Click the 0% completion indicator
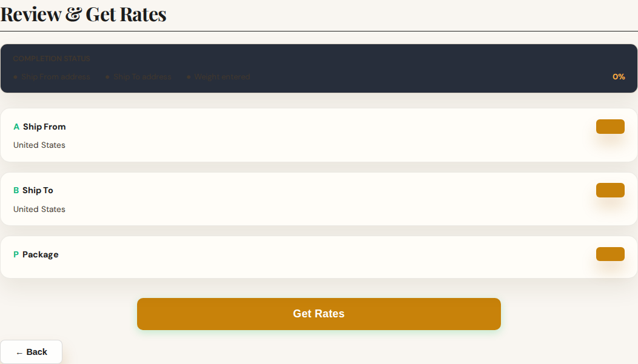Viewport: 638px width, 364px height. click(619, 77)
